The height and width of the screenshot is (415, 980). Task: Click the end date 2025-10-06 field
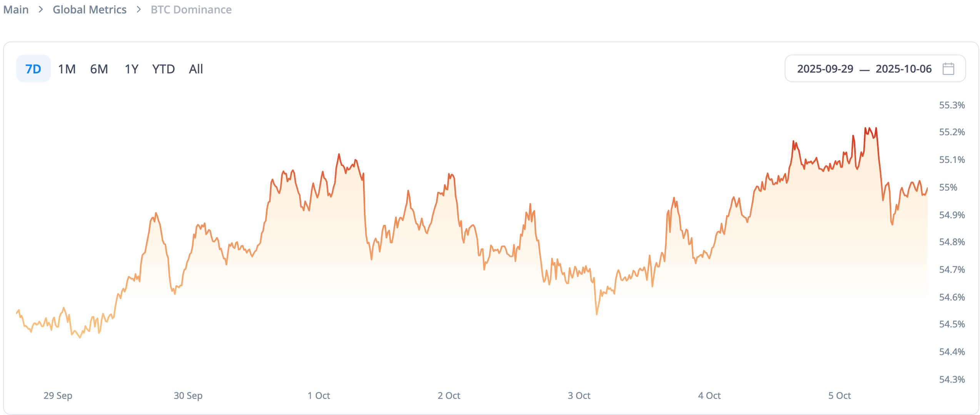(903, 69)
